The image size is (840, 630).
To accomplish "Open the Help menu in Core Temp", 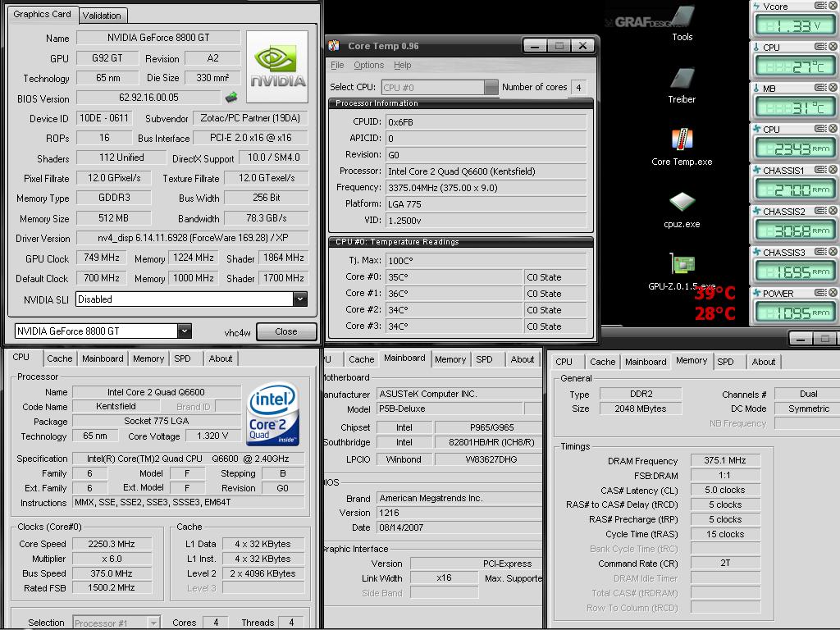I will [x=402, y=65].
